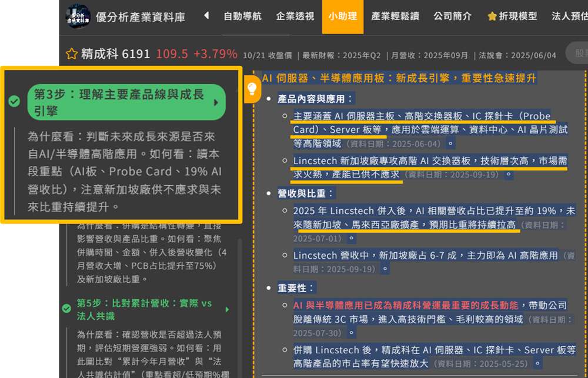Click the stock search input field
The width and height of the screenshot is (588, 378).
click(x=577, y=53)
